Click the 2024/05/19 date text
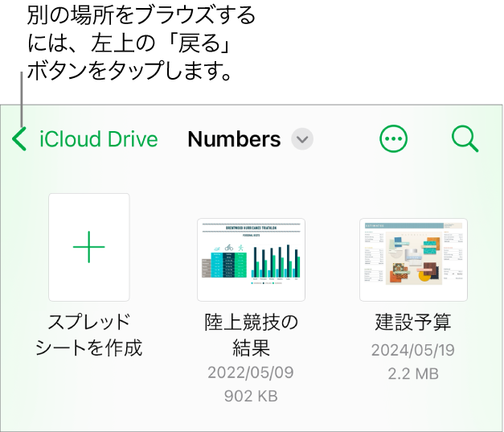Screen dimensions: 504x432 pos(413,350)
